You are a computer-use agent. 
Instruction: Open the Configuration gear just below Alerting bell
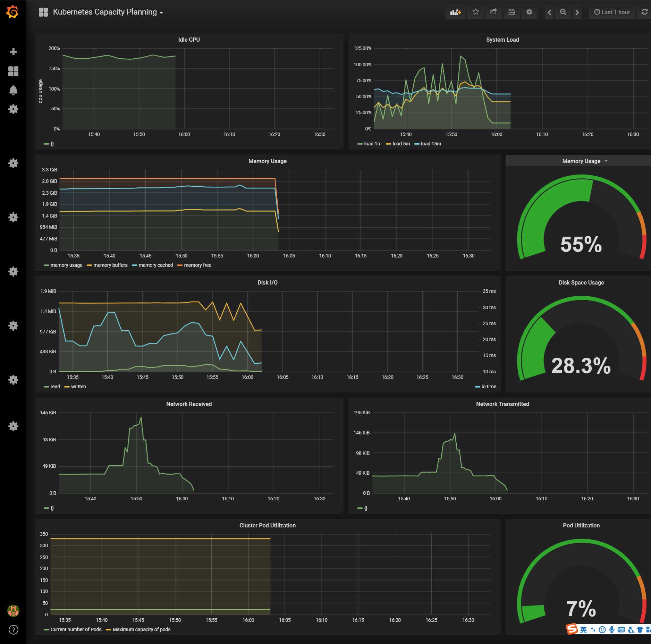13,109
